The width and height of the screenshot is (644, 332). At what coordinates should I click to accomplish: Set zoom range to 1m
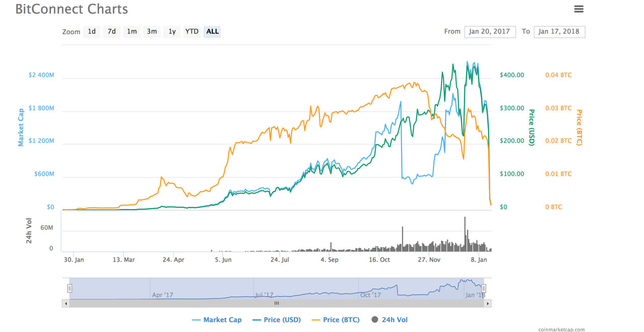132,32
